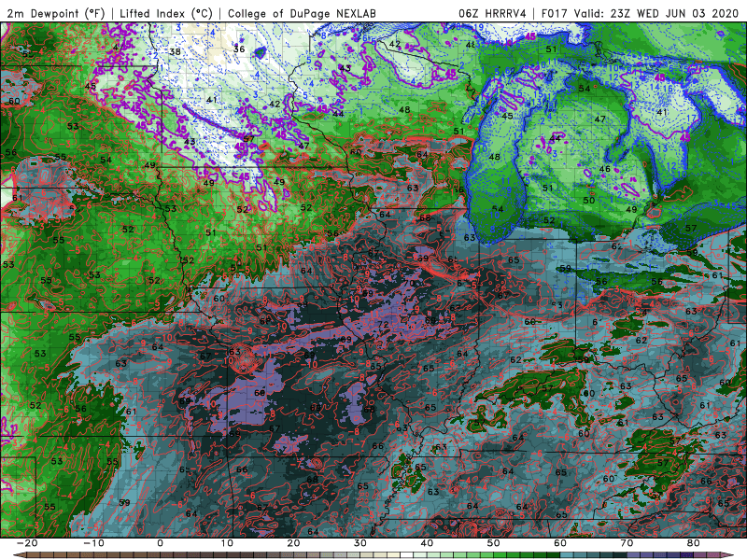
Task: Click the 46 dewpoint value over Michigan
Action: coord(604,169)
